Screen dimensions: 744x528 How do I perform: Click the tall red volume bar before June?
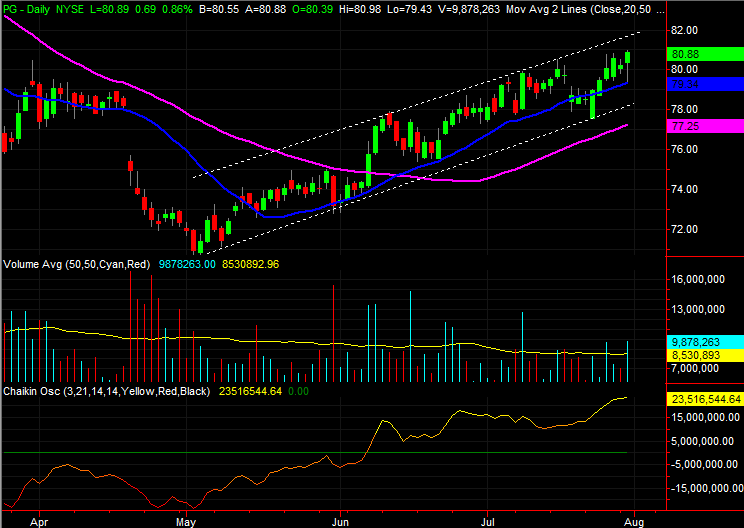(334, 333)
